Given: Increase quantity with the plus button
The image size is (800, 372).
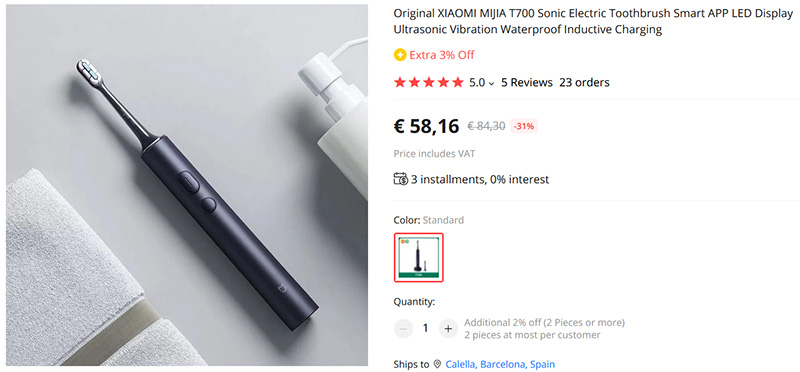Looking at the screenshot, I should point(448,329).
